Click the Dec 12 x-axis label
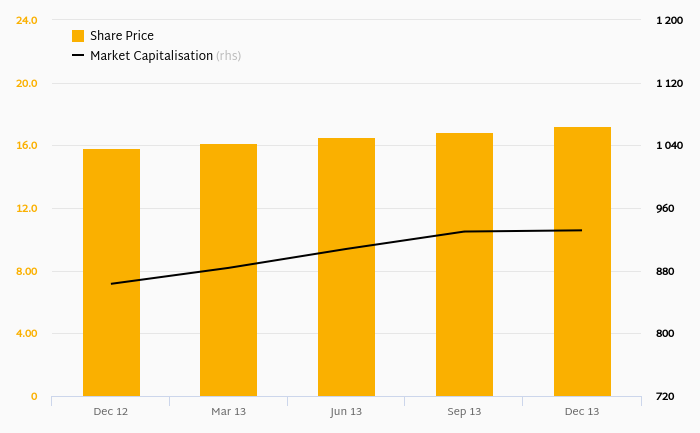This screenshot has width=700, height=433. pyautogui.click(x=111, y=412)
